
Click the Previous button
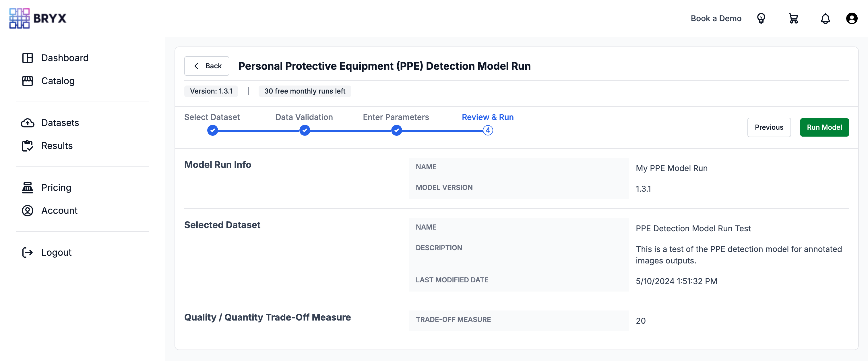pyautogui.click(x=769, y=127)
